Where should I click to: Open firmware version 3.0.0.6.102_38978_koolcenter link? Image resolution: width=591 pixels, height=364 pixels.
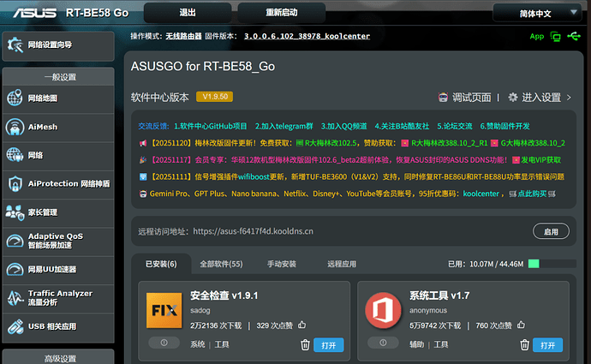(x=307, y=36)
